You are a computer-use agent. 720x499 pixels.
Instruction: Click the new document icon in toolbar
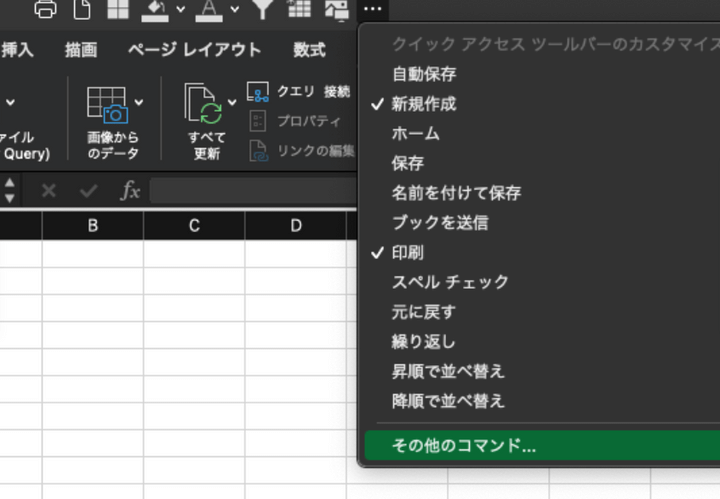pos(81,9)
